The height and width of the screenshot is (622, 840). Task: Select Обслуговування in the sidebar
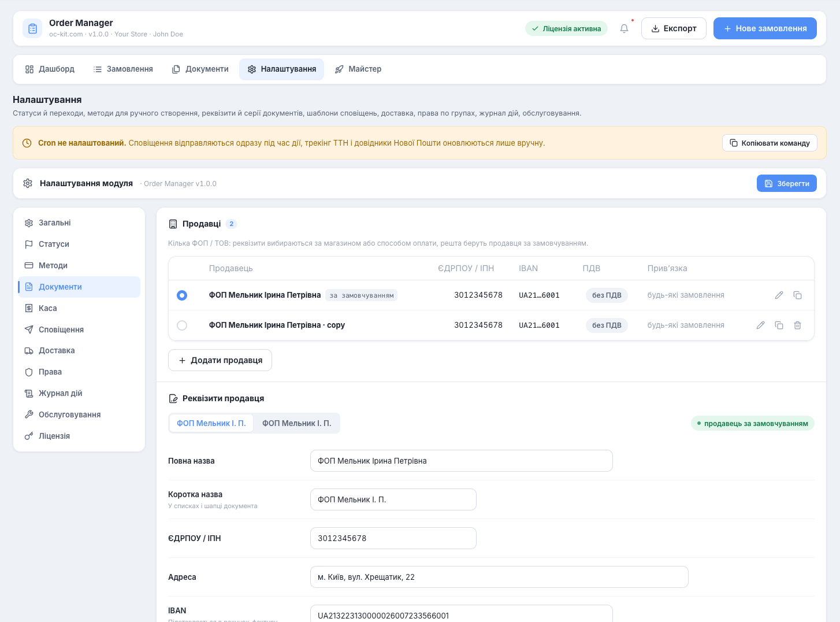pos(79,414)
